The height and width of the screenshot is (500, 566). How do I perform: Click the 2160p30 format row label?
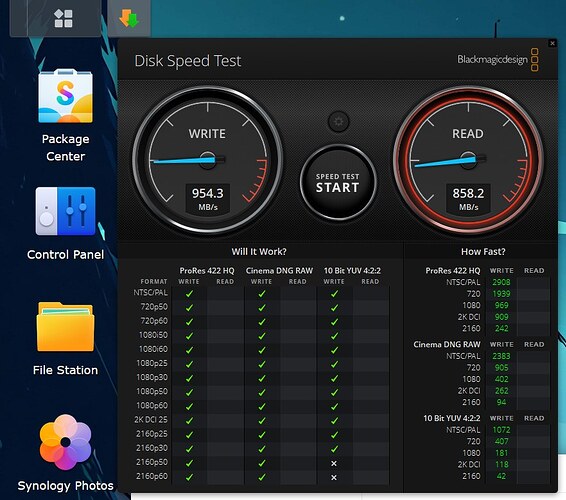point(152,448)
